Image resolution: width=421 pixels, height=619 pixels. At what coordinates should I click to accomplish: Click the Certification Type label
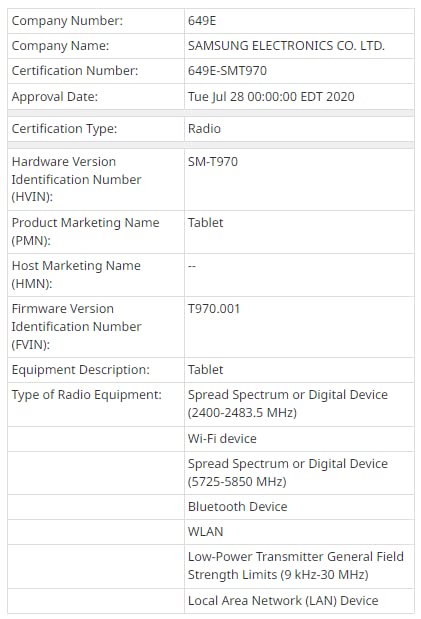click(64, 129)
